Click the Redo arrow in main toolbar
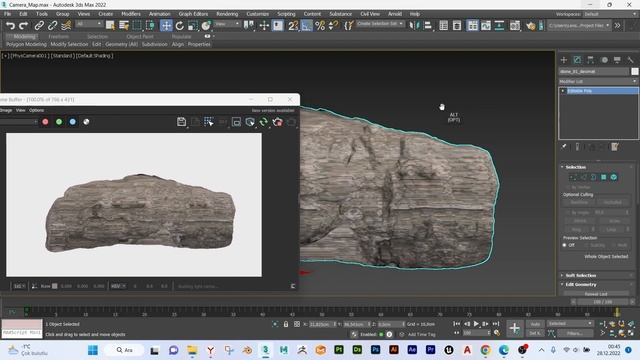Image resolution: width=640 pixels, height=360 pixels. pyautogui.click(x=24, y=26)
